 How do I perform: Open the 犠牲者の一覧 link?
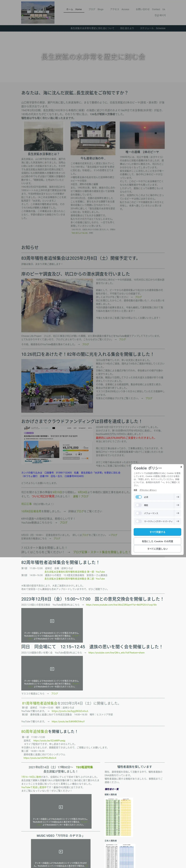(112, 789)
